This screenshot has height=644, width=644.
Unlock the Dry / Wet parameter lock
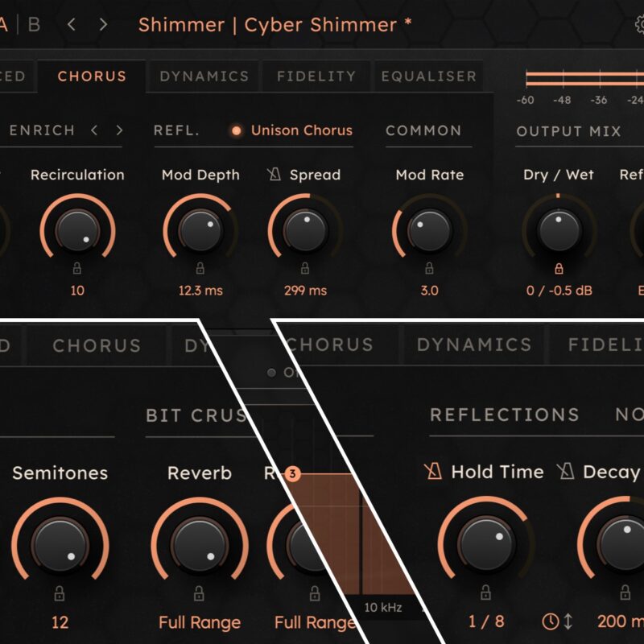pyautogui.click(x=559, y=269)
